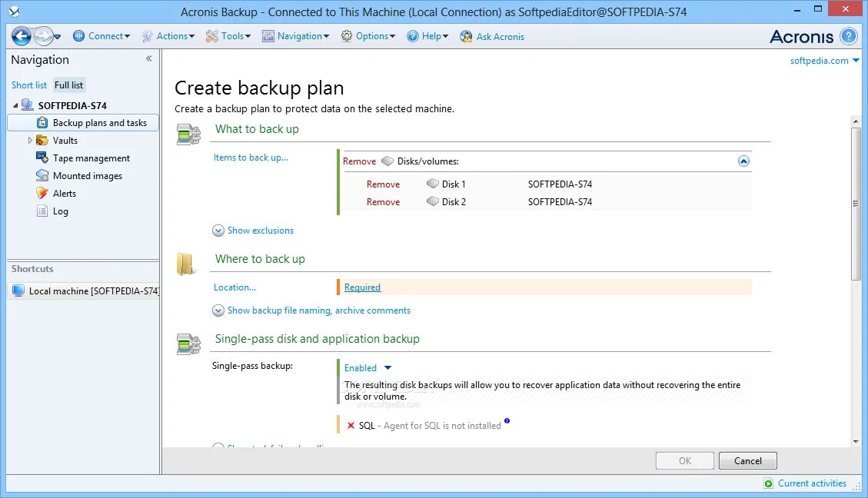Click the SQL agent info icon
868x498 pixels.
(x=507, y=421)
